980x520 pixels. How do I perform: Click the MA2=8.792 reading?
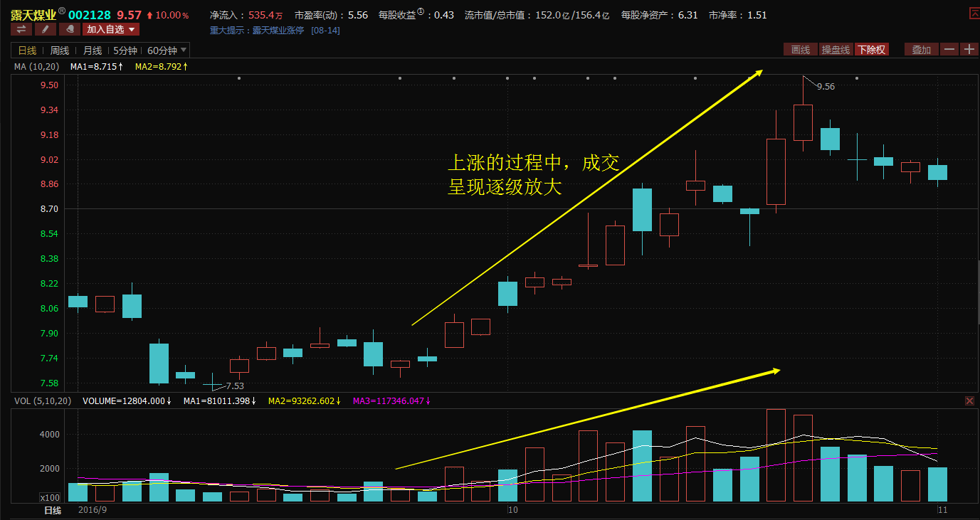[162, 66]
